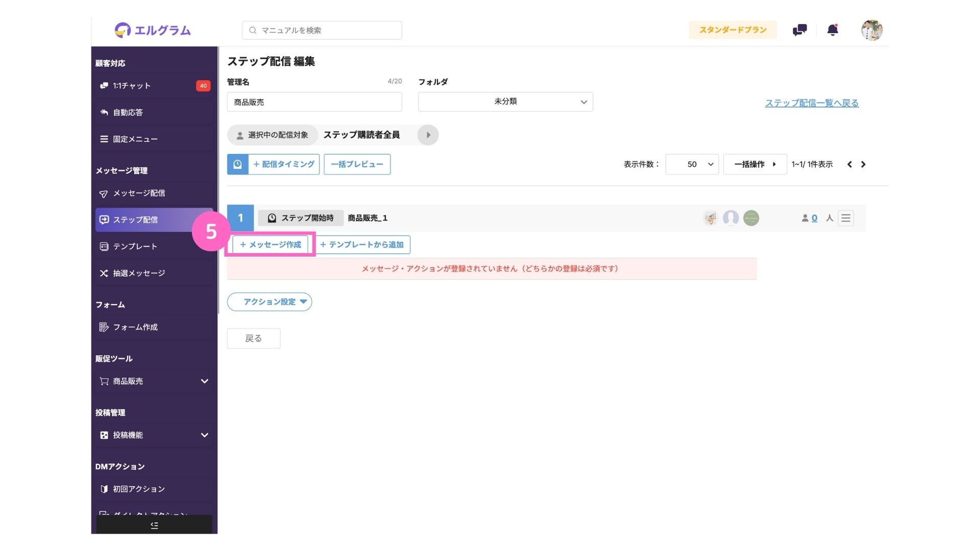
Task: Open the user profile avatar menu
Action: [872, 30]
